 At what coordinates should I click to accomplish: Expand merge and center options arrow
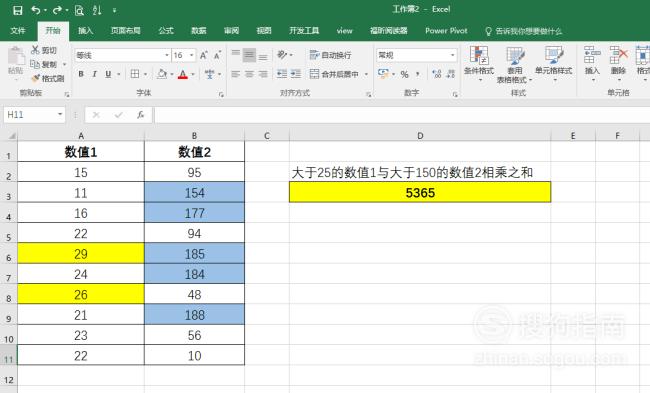[x=366, y=74]
